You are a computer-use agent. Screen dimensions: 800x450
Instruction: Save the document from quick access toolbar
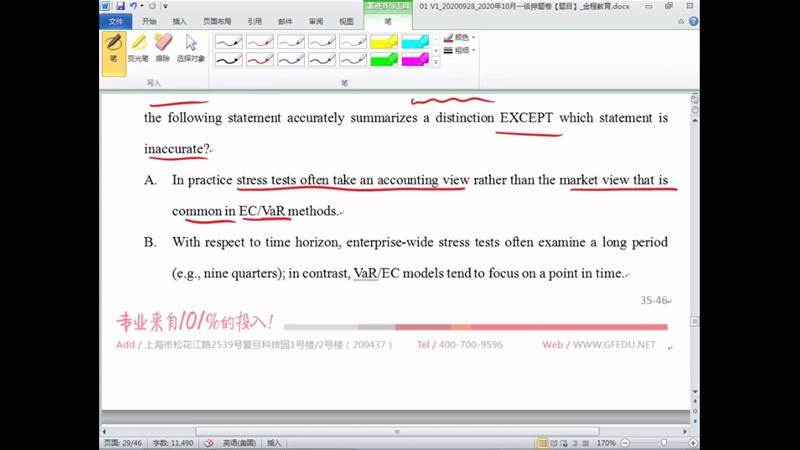pyautogui.click(x=120, y=6)
